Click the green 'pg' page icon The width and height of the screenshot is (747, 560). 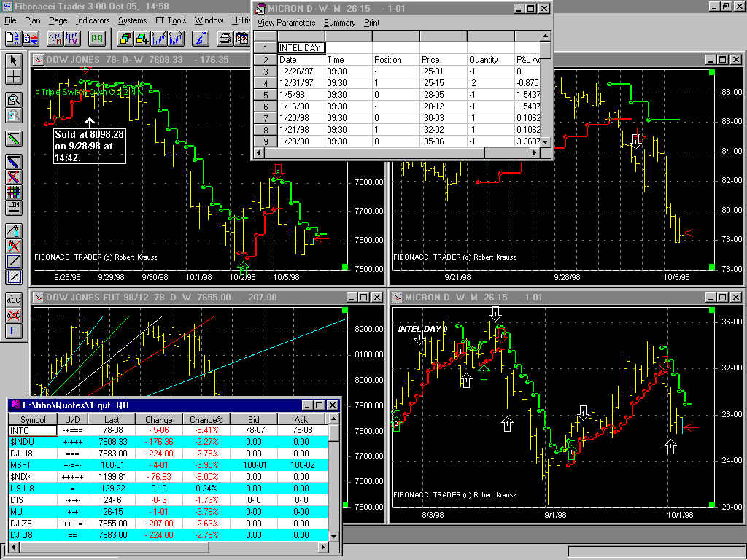97,38
